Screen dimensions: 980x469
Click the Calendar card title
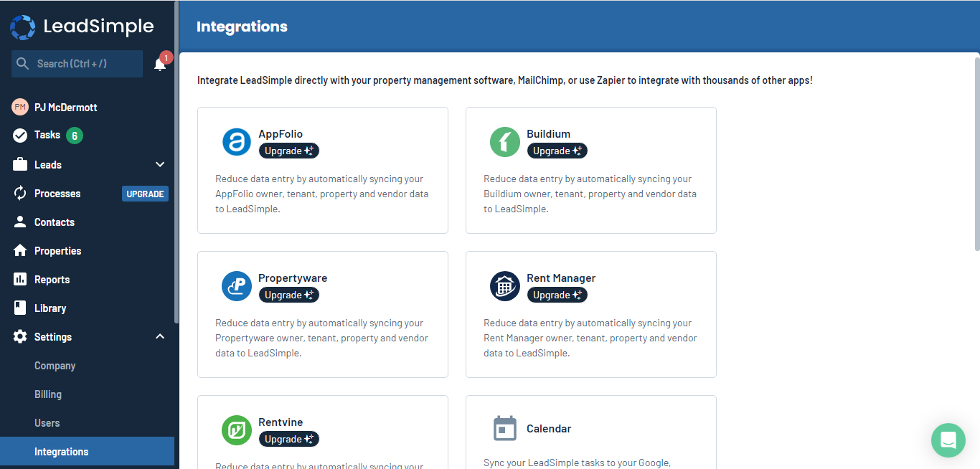549,429
